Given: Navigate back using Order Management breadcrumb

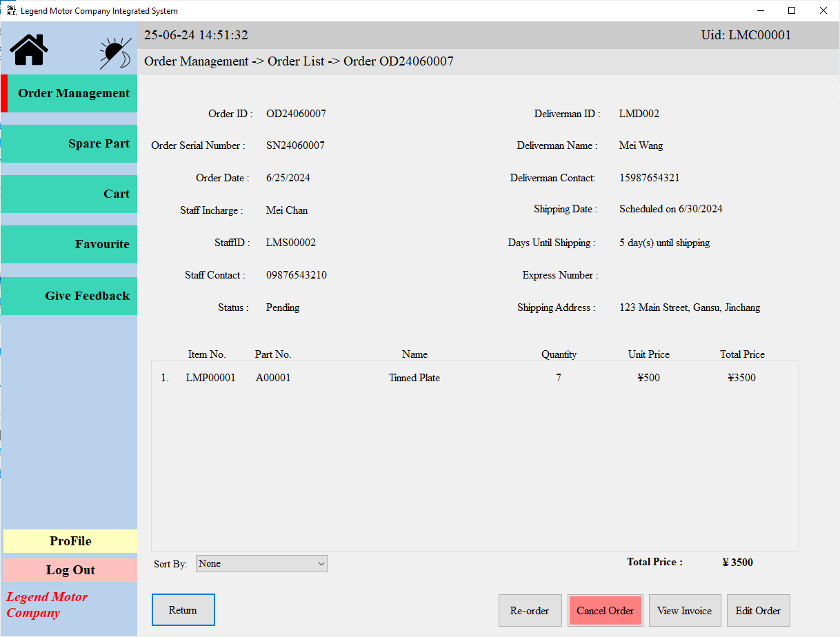Looking at the screenshot, I should [x=197, y=61].
